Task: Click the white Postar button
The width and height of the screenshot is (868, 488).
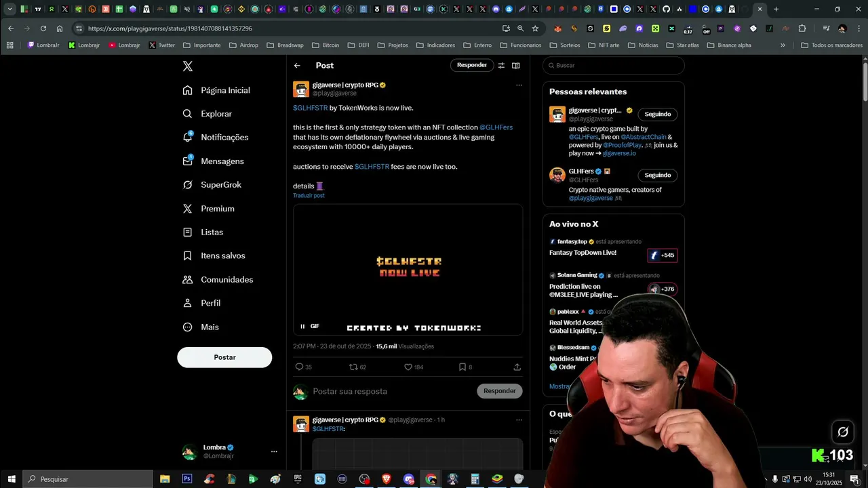Action: [x=224, y=357]
